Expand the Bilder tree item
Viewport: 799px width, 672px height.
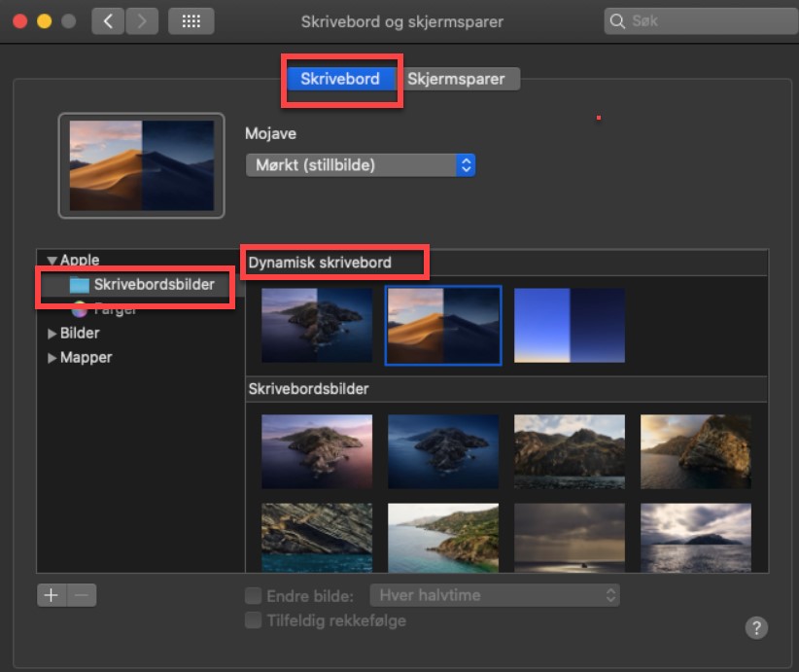coord(52,334)
